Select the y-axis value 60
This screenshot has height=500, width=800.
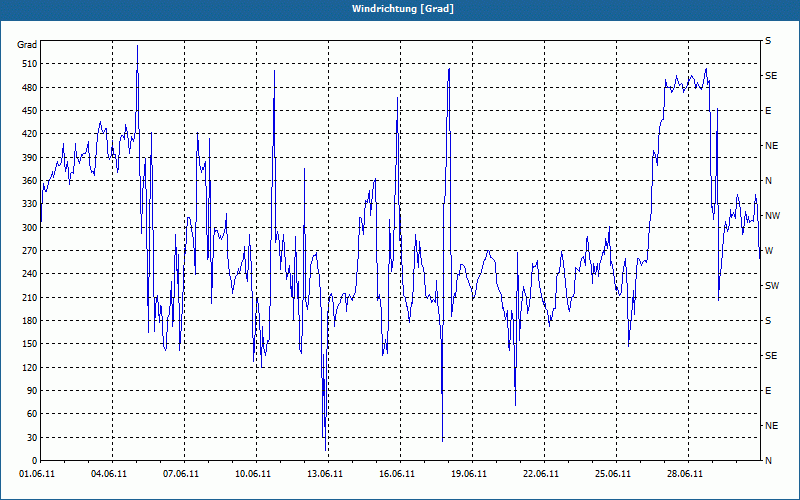(32, 414)
